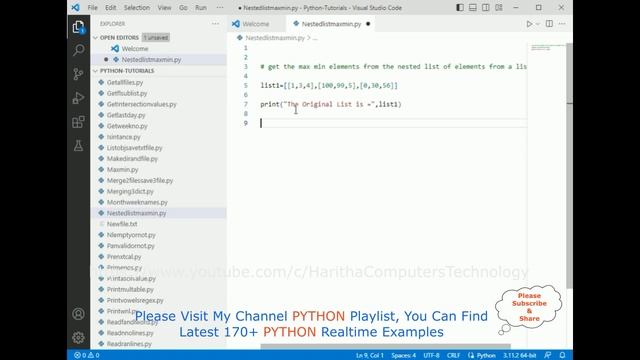Toggle Secondary Side Bar layout icon
The image size is (640, 360).
point(486,7)
